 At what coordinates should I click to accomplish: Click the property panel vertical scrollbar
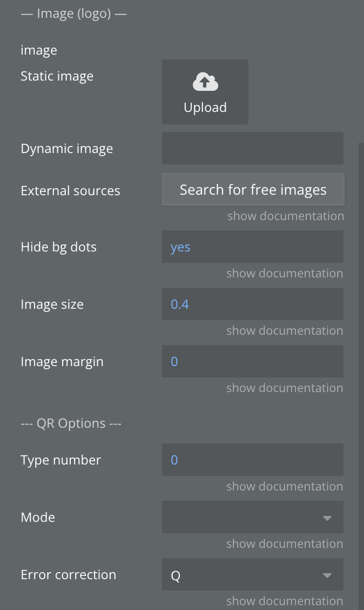(361, 324)
